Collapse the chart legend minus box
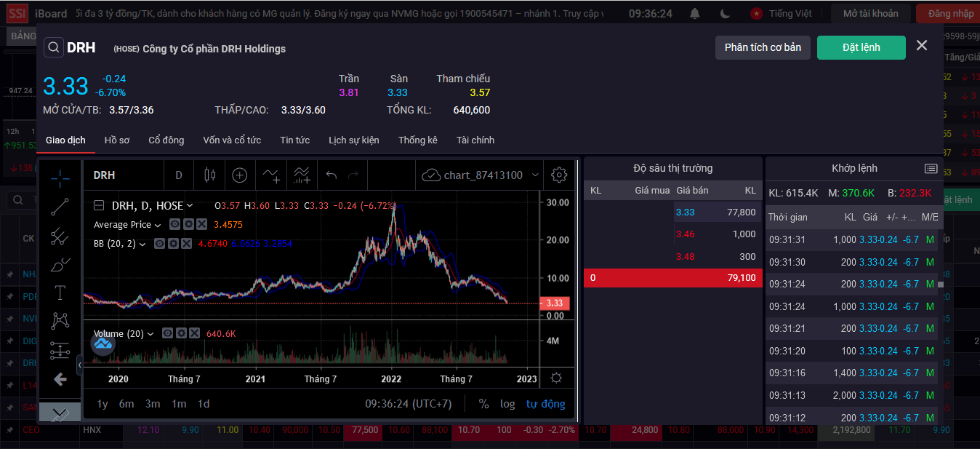This screenshot has height=449, width=980. [99, 206]
